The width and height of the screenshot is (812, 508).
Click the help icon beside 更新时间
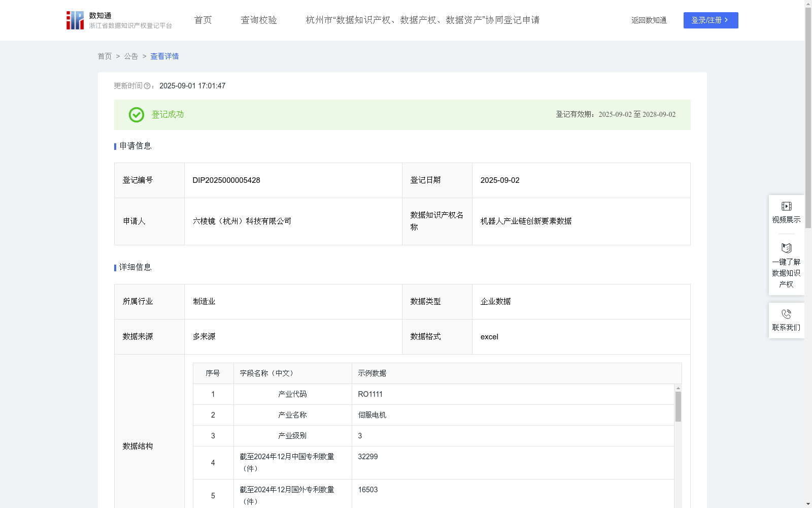point(147,86)
